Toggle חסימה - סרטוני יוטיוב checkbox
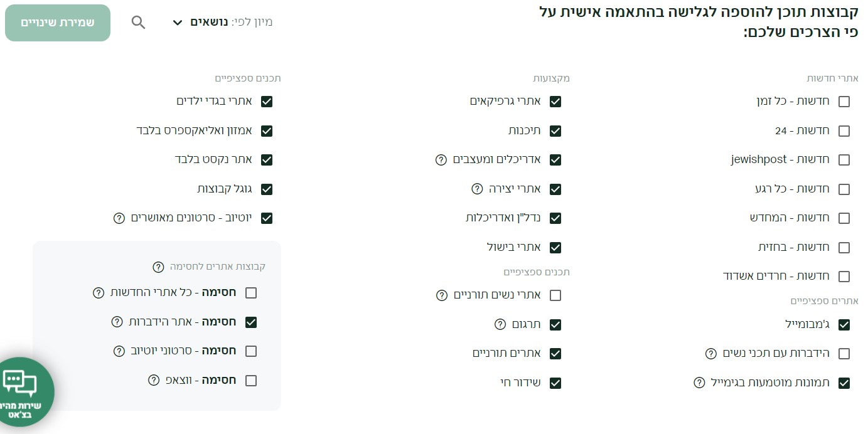The width and height of the screenshot is (868, 434). (x=251, y=351)
